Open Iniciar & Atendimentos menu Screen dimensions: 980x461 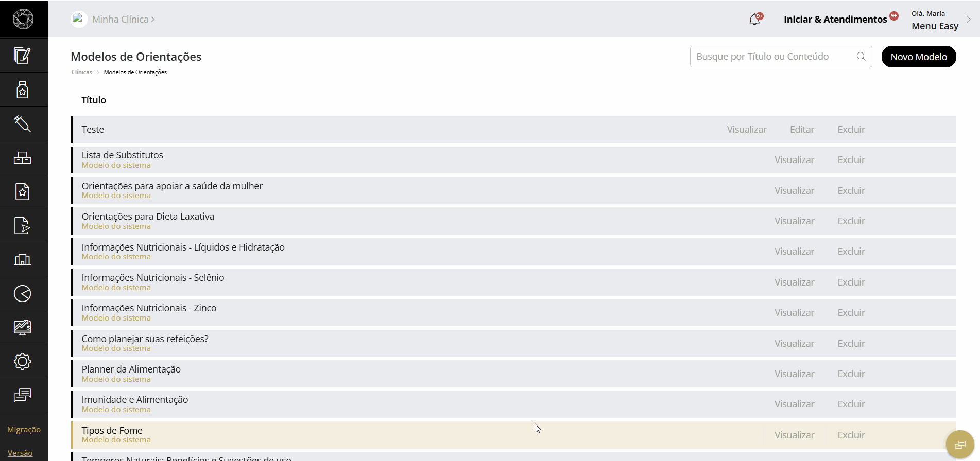click(835, 20)
